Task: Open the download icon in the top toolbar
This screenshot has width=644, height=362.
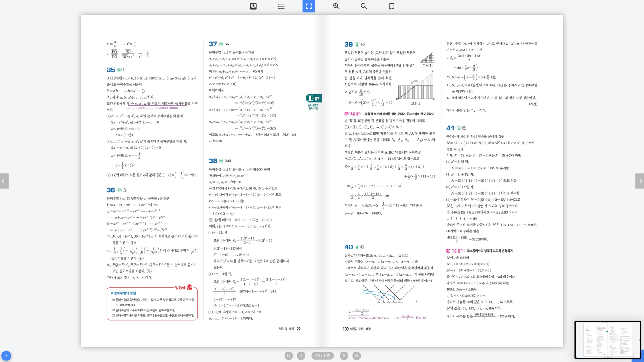Action: 254,6
